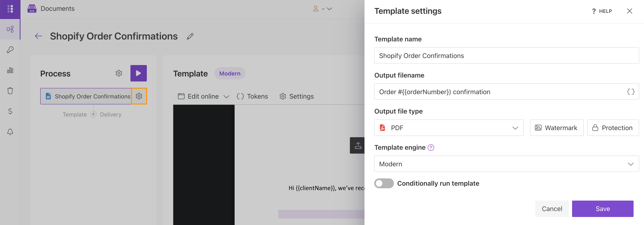Click the Modern template badge

[230, 73]
